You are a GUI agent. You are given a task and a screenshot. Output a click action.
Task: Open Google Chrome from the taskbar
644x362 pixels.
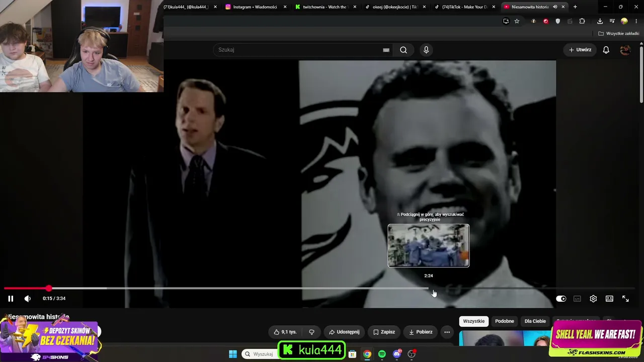click(367, 354)
